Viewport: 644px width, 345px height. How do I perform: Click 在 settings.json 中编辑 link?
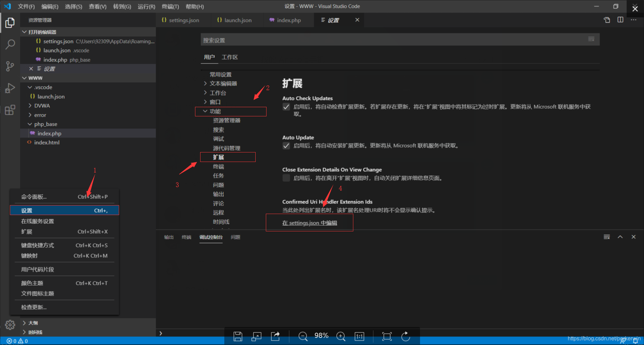coord(310,223)
